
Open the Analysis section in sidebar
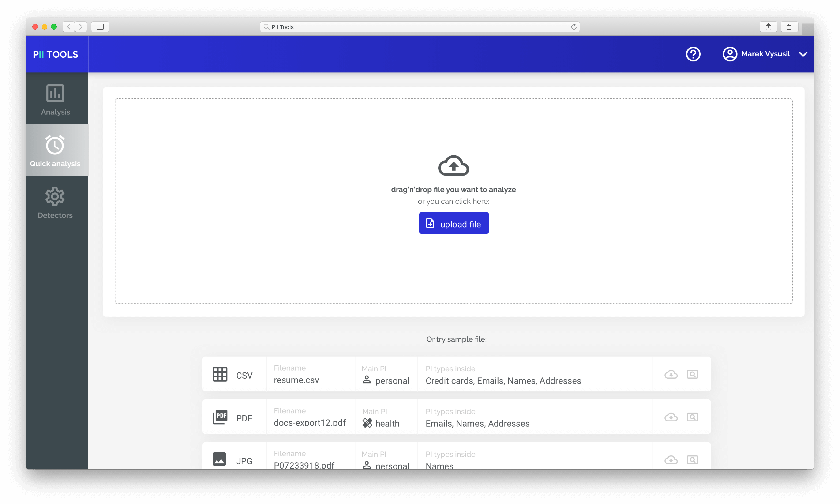coord(57,99)
